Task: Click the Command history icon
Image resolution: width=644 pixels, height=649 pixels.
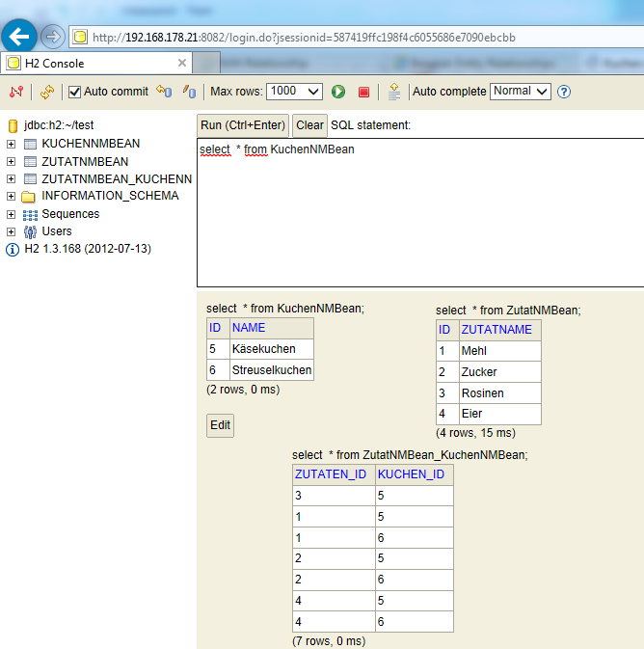Action: (394, 92)
